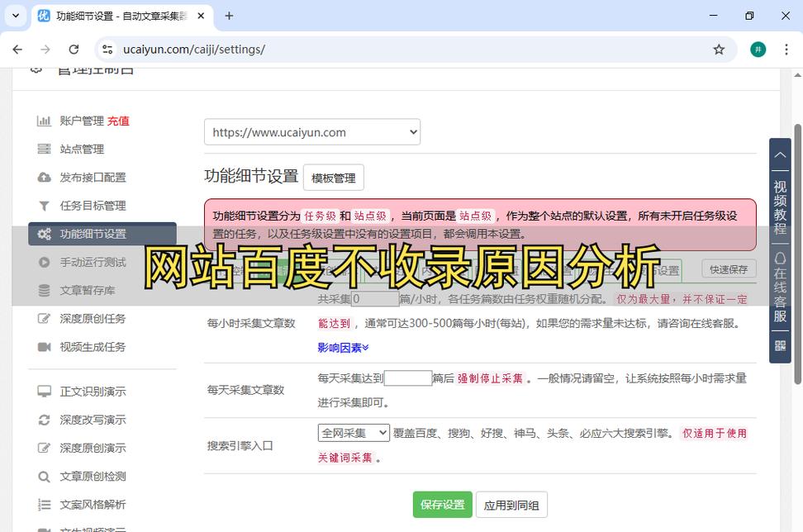Click the funnel icon for 任务目标管理
Image resolution: width=803 pixels, height=532 pixels.
point(44,206)
